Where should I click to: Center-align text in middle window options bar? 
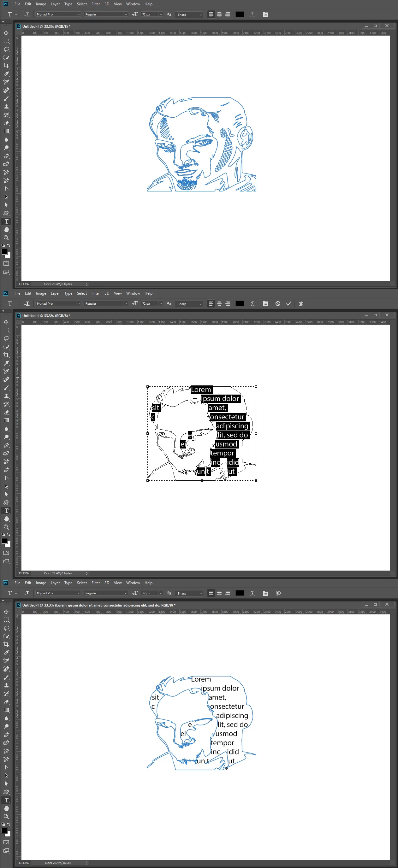[x=219, y=304]
